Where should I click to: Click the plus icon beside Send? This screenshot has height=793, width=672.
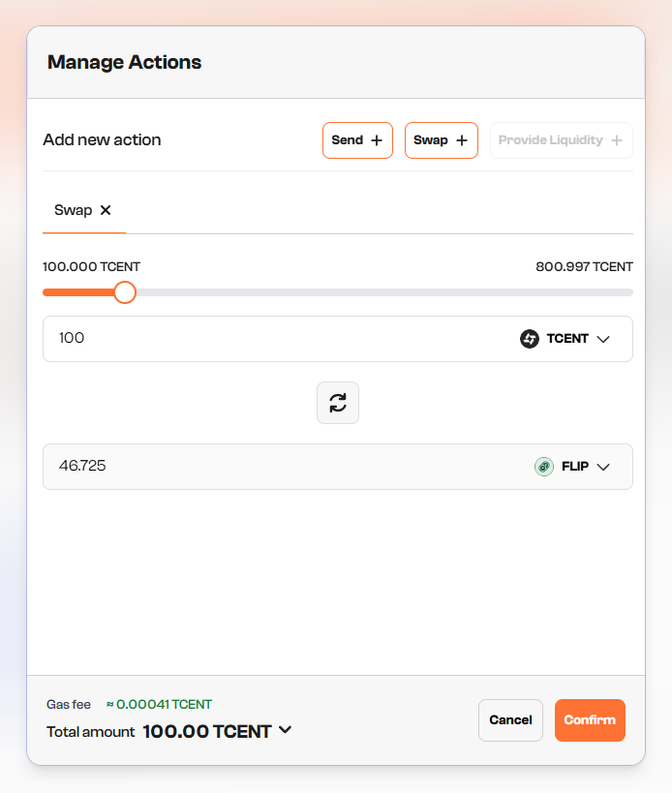click(x=377, y=140)
